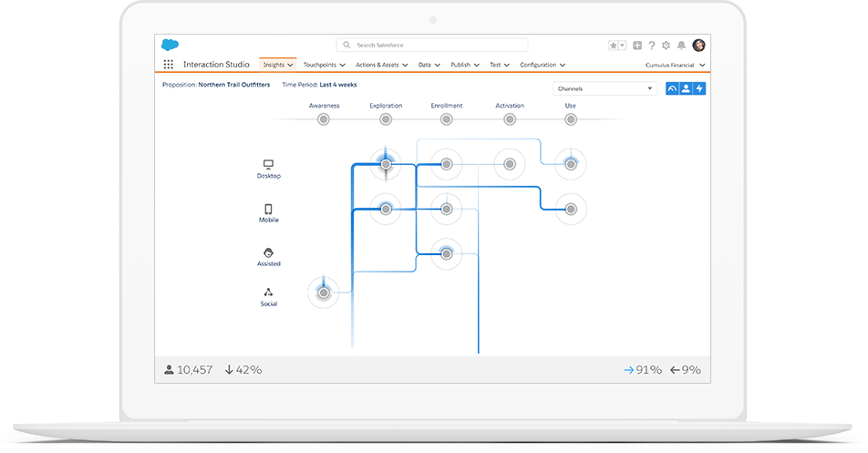This screenshot has height=453, width=868.
Task: Select the Desktop channel icon
Action: tap(268, 165)
